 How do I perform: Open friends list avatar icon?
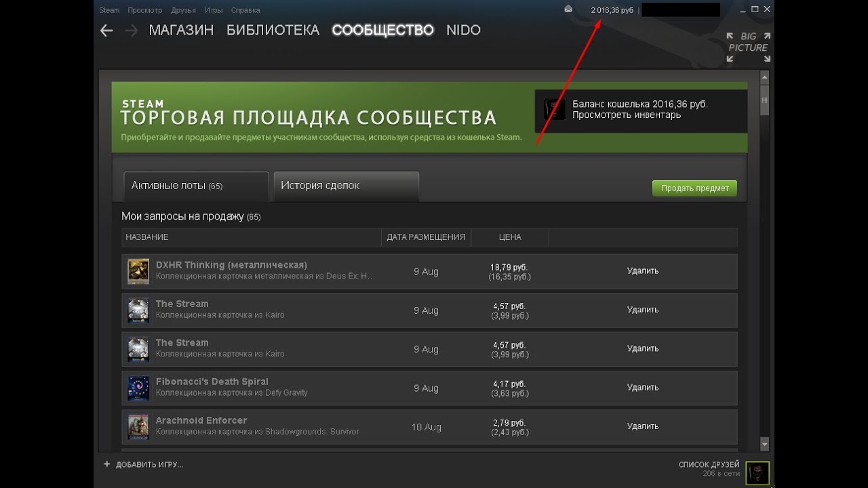[x=757, y=473]
